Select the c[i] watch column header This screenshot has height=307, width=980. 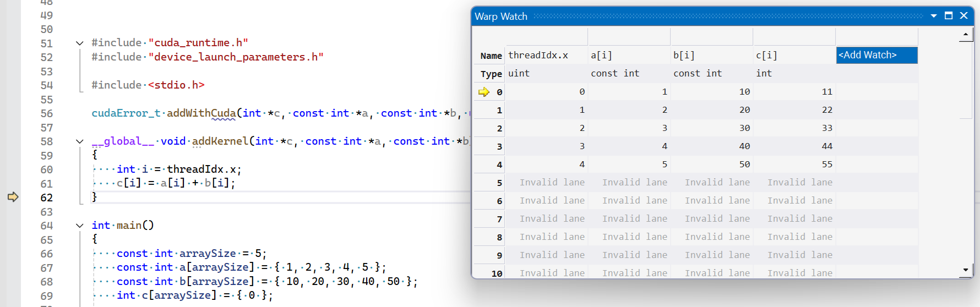click(x=794, y=55)
